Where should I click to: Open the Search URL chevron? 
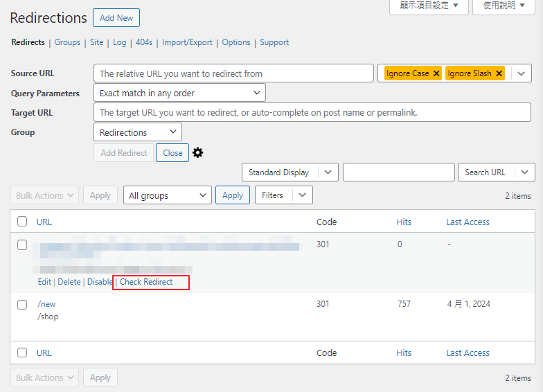pos(525,172)
